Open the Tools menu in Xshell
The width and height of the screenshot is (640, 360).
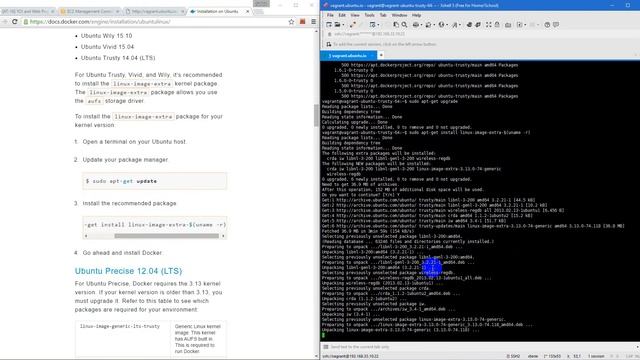pos(369,15)
